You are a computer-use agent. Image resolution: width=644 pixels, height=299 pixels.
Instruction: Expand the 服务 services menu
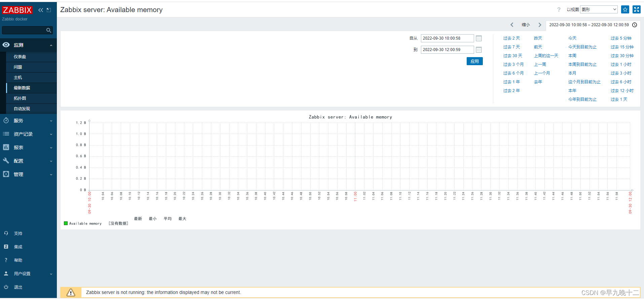pyautogui.click(x=28, y=121)
